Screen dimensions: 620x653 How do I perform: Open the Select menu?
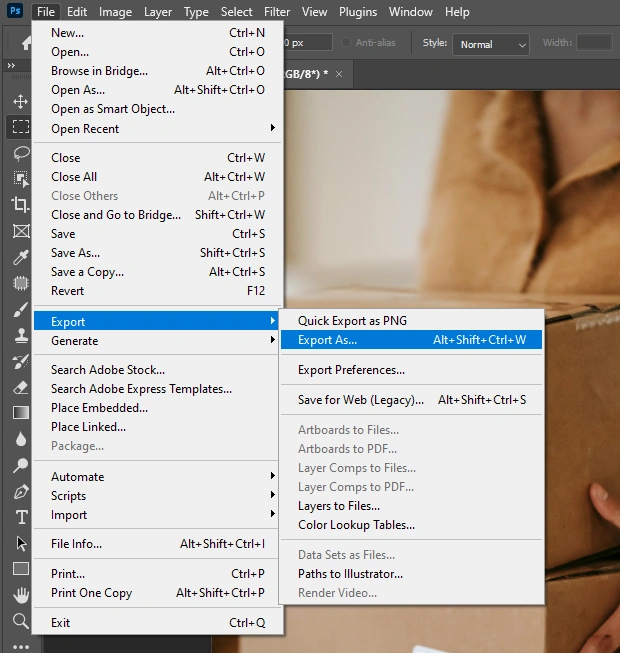(x=237, y=12)
